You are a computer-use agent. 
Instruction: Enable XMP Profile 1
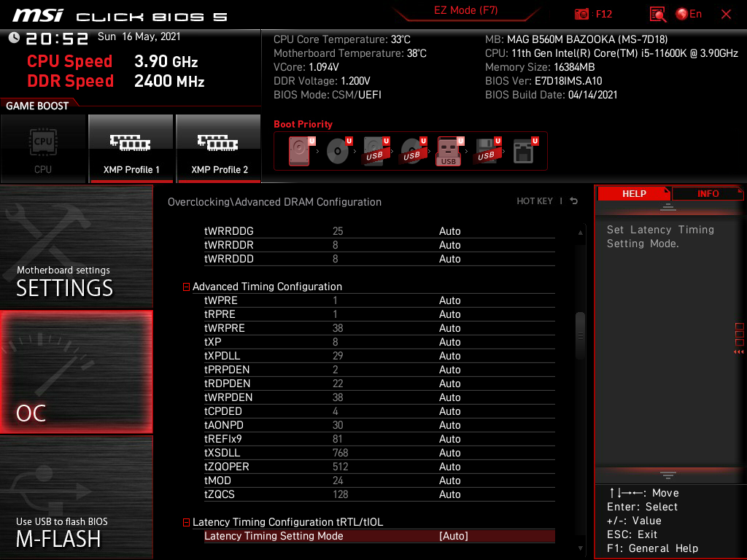131,148
